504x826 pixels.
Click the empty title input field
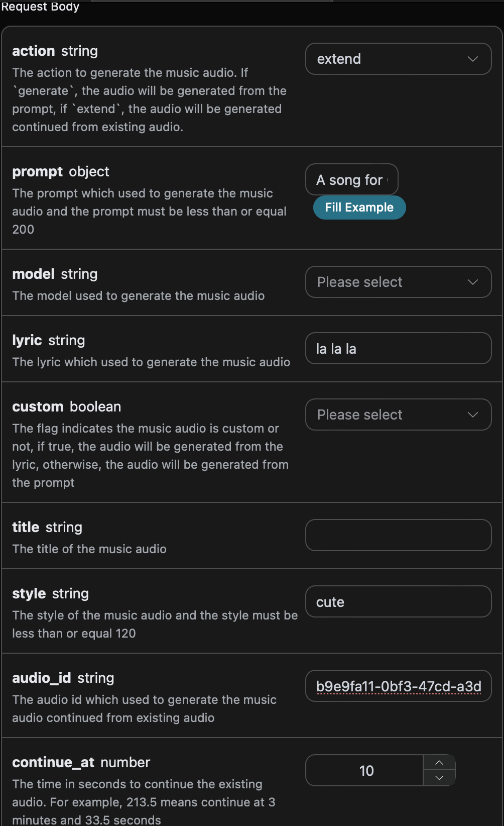[398, 535]
